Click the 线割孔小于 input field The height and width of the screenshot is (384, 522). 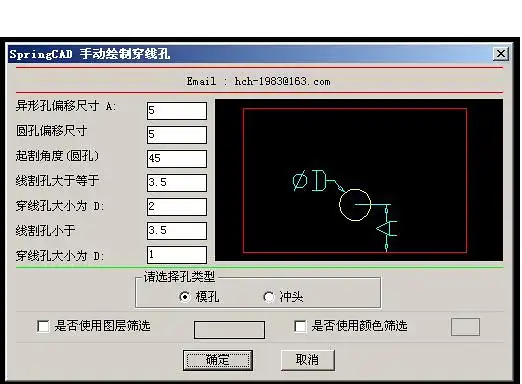tap(177, 231)
